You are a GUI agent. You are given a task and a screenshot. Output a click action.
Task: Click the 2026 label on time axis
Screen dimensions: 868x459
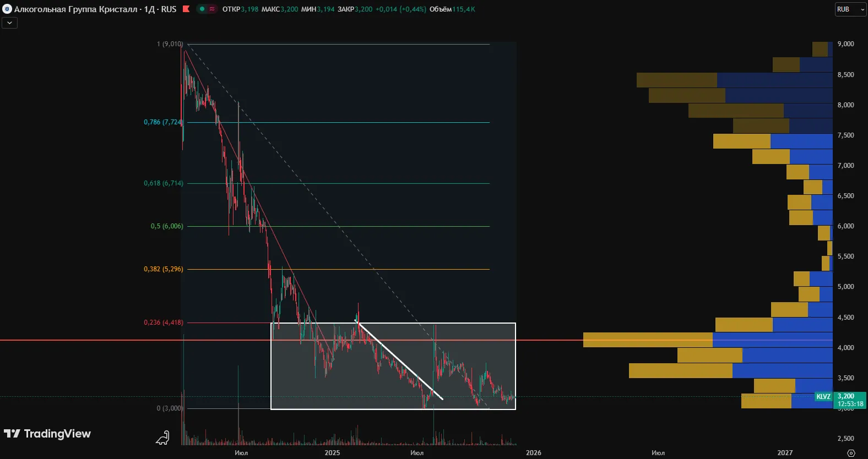point(533,453)
